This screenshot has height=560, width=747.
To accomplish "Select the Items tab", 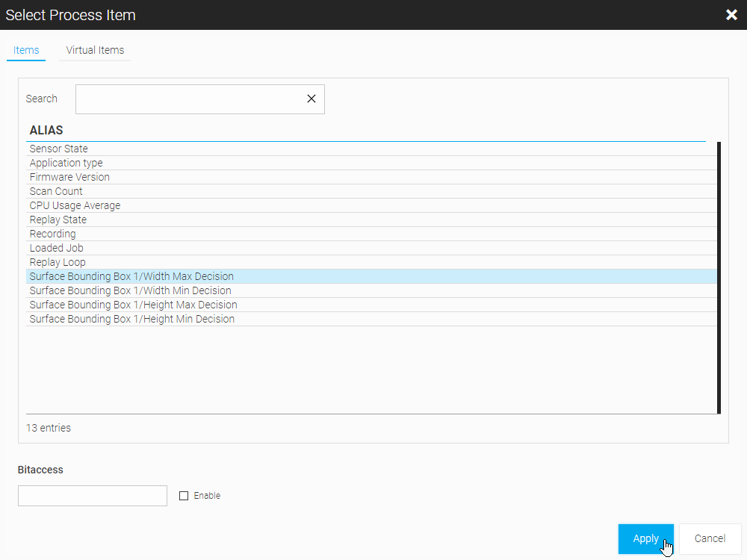I will 26,50.
